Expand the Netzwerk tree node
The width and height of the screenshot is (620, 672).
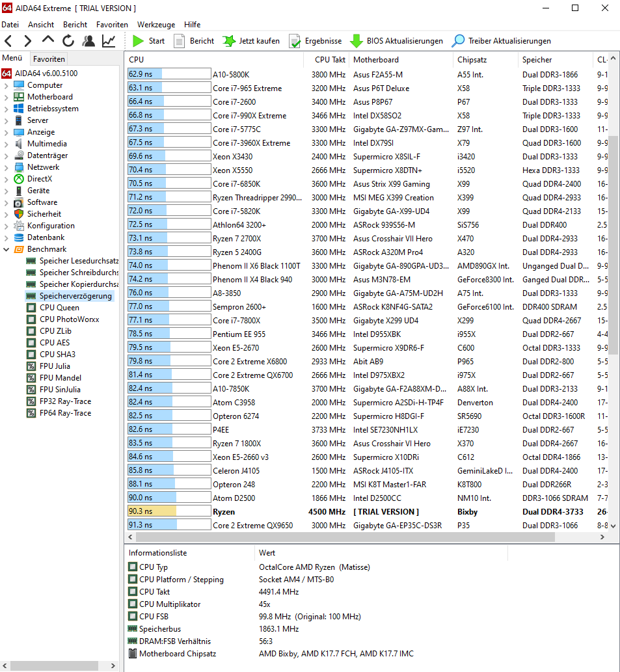click(x=6, y=167)
